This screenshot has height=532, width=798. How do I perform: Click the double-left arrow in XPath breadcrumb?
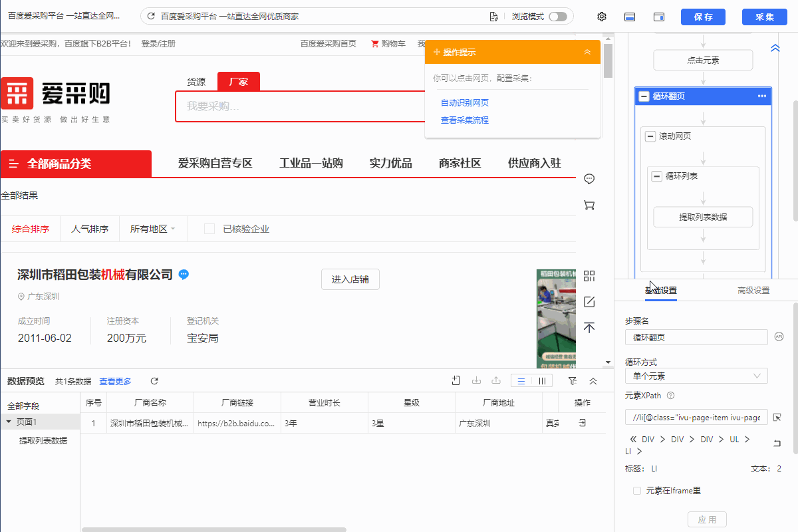[632, 440]
